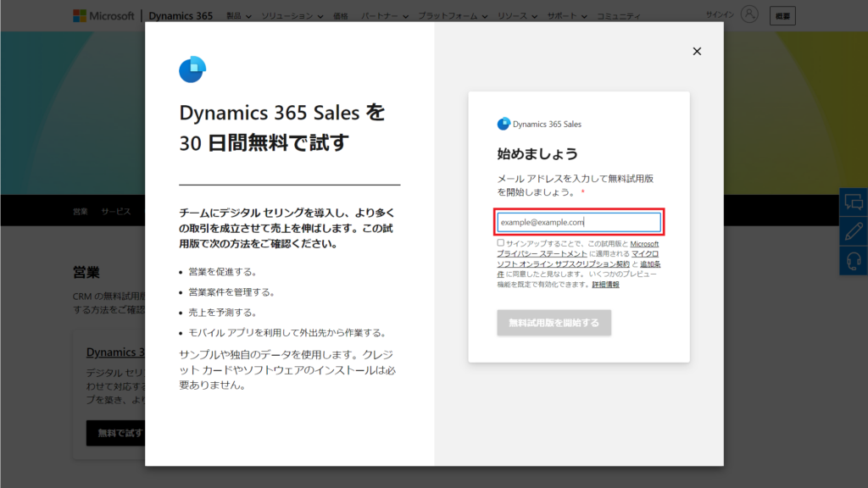The image size is (868, 488).
Task: Expand the ソリューション menu
Action: (x=292, y=16)
